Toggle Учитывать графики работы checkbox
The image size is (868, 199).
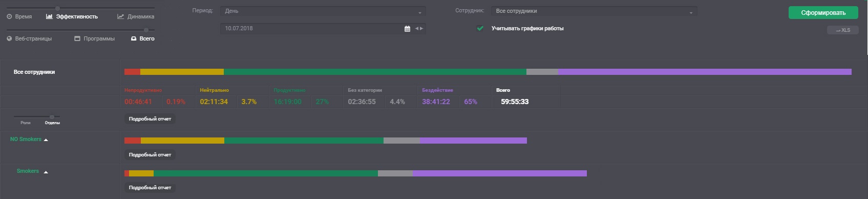(x=480, y=29)
